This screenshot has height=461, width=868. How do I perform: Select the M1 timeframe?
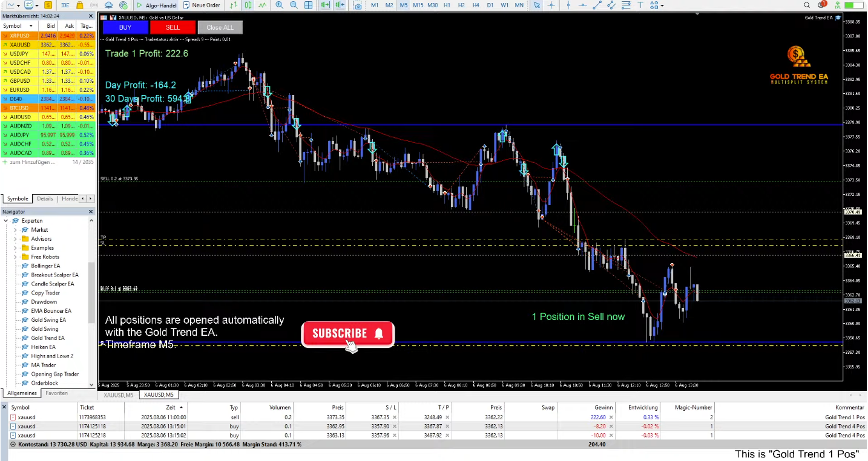(x=375, y=5)
